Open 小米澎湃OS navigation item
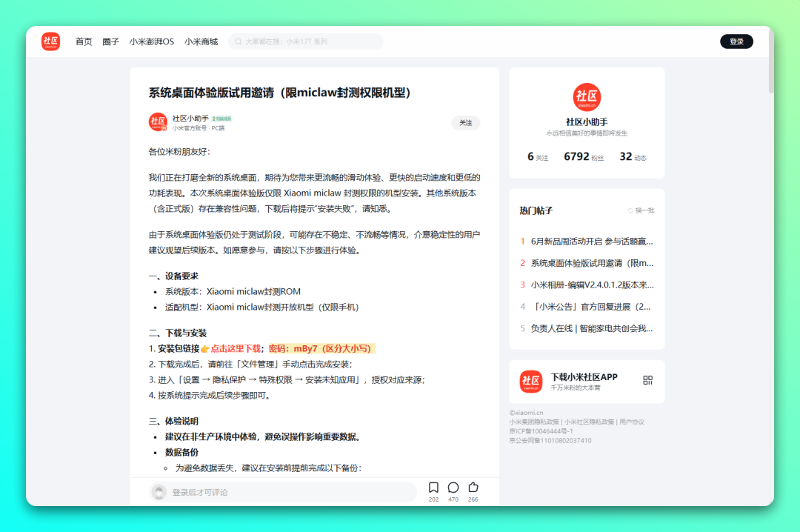The width and height of the screenshot is (800, 532). click(152, 42)
